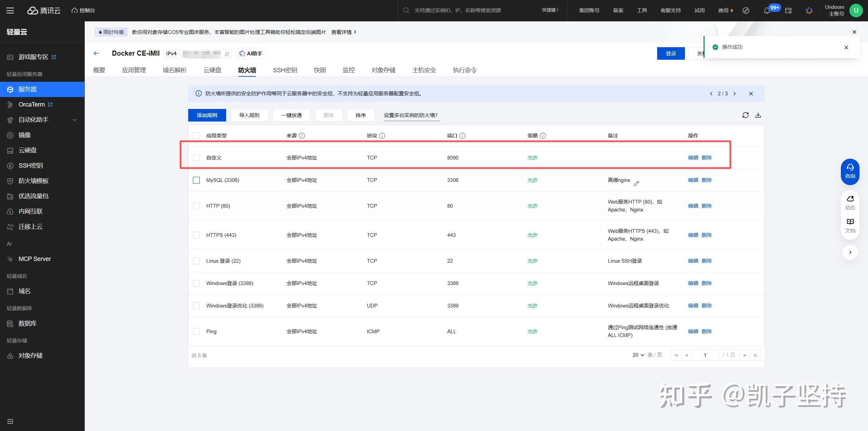Copy the IPv4 address with the copy icon
Image resolution: width=868 pixels, height=431 pixels.
pos(227,54)
